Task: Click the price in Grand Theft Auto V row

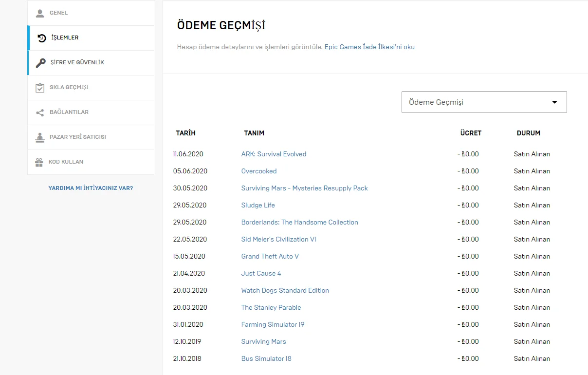Action: (468, 256)
